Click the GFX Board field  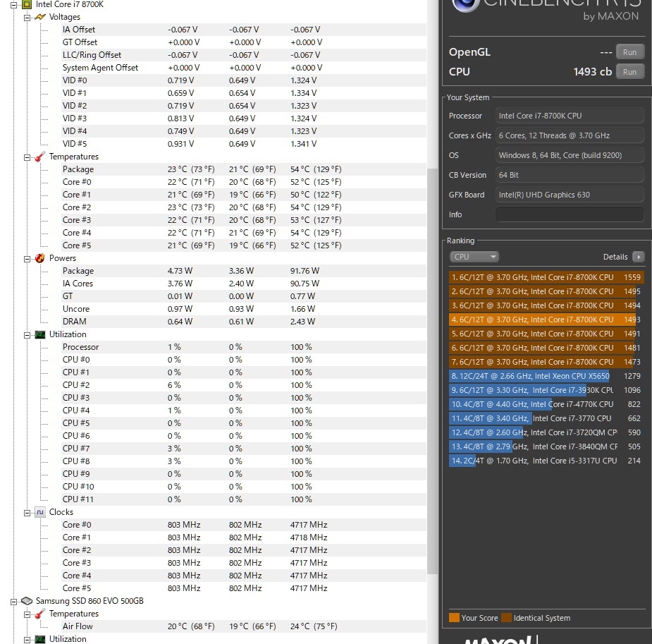(570, 195)
